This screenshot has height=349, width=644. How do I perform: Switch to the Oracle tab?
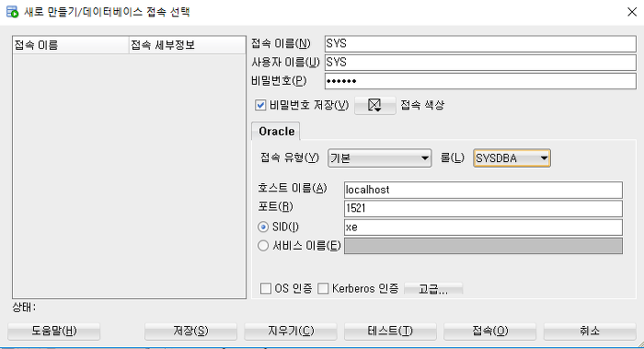tap(276, 131)
